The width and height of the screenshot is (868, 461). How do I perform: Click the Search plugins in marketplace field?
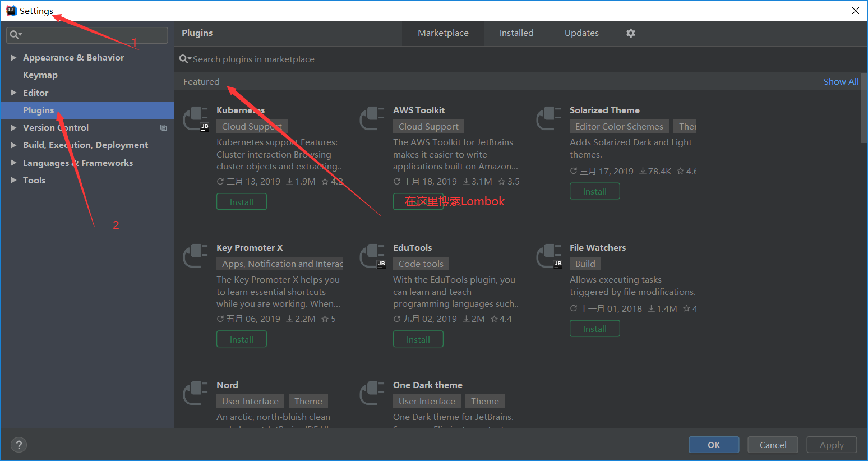tap(520, 59)
